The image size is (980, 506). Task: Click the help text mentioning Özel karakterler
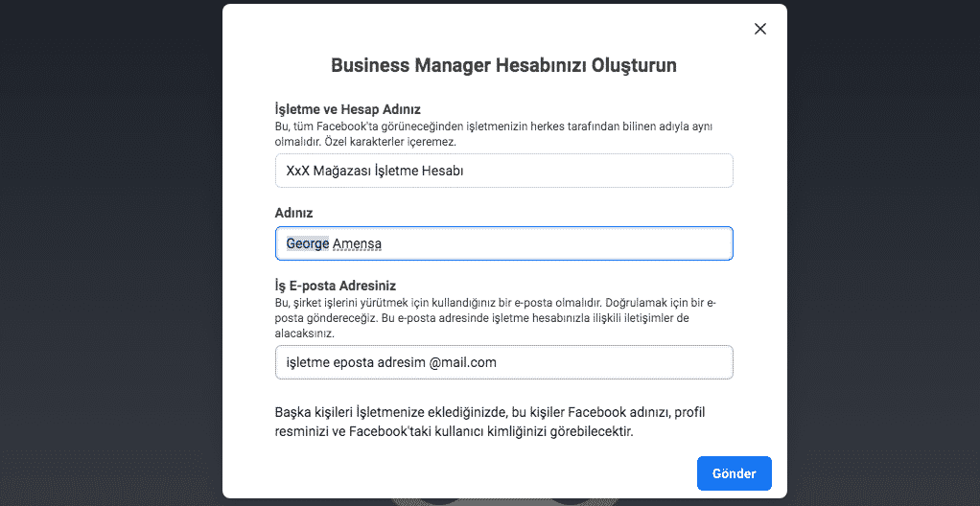coord(494,133)
